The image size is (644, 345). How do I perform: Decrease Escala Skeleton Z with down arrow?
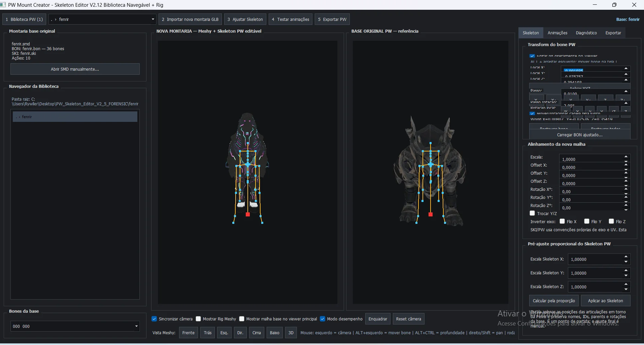[x=626, y=289]
